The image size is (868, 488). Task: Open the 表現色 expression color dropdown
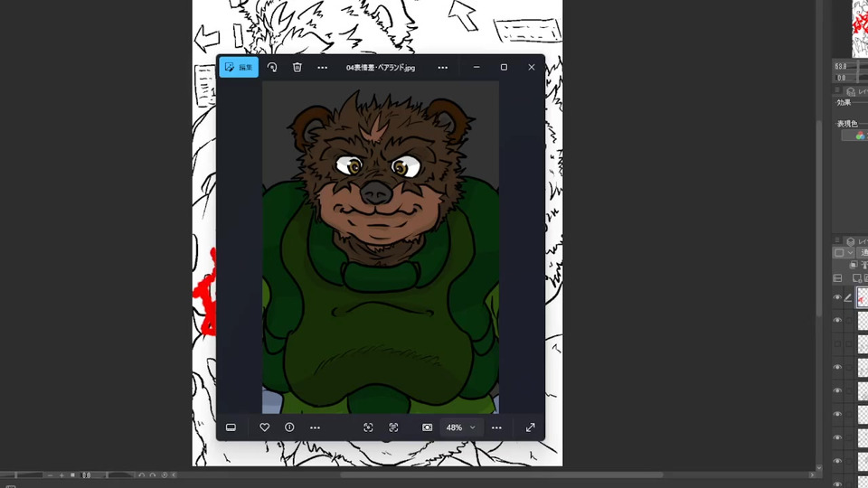click(854, 136)
